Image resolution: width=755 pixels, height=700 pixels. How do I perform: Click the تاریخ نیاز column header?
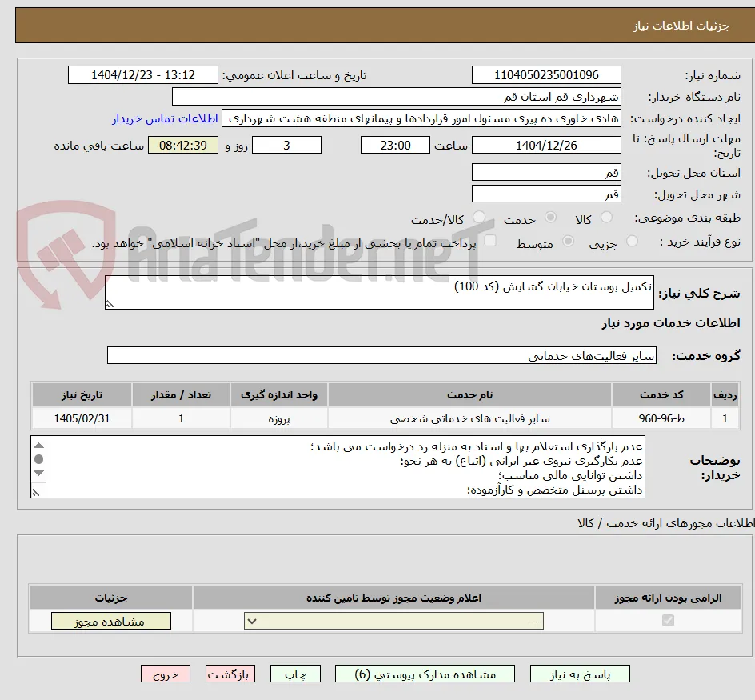pos(82,395)
